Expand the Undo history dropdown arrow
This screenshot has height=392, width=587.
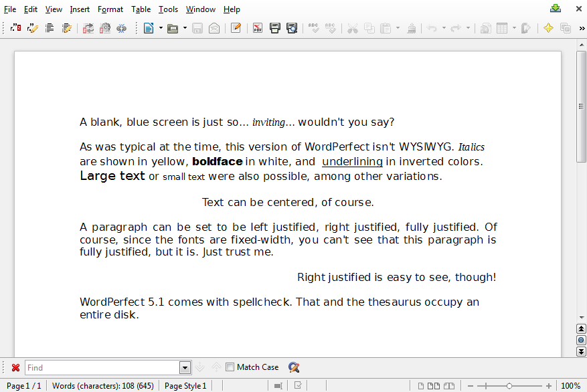tap(444, 28)
